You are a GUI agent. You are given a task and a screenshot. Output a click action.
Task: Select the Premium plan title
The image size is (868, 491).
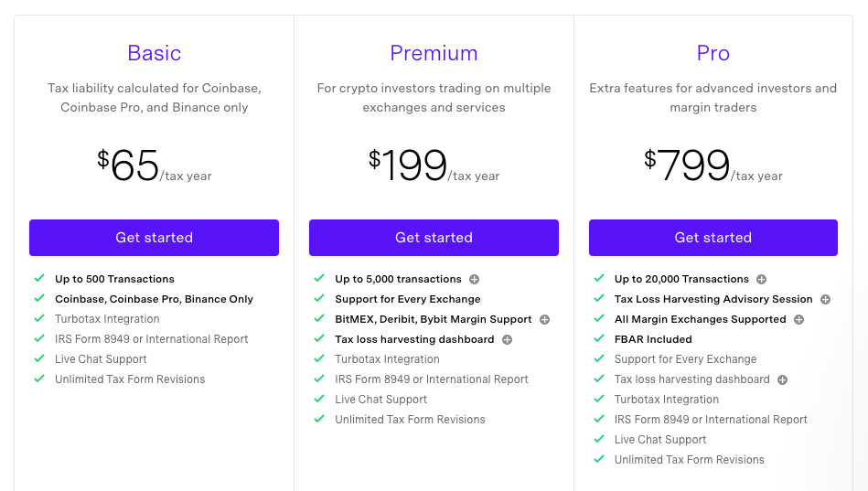[434, 53]
